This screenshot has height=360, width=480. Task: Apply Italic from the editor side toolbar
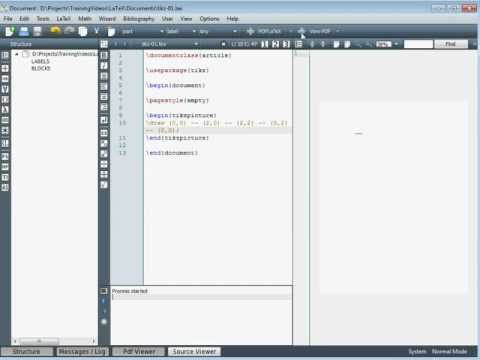coord(104,66)
